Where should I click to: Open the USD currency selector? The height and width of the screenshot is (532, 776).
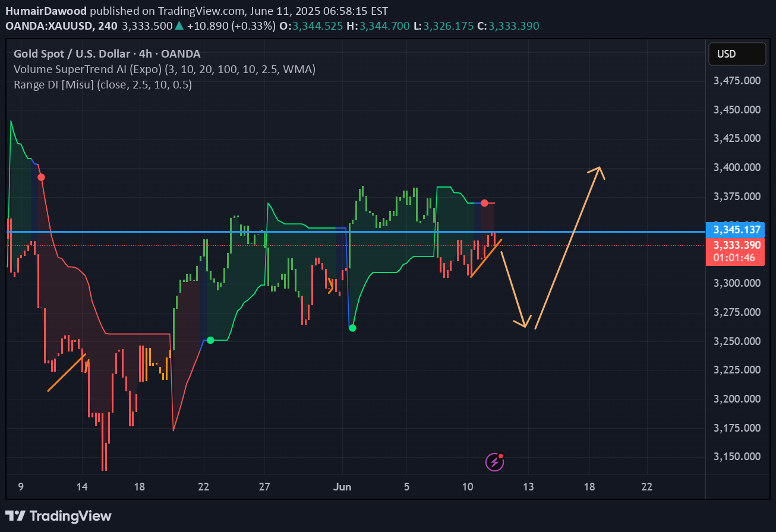737,54
